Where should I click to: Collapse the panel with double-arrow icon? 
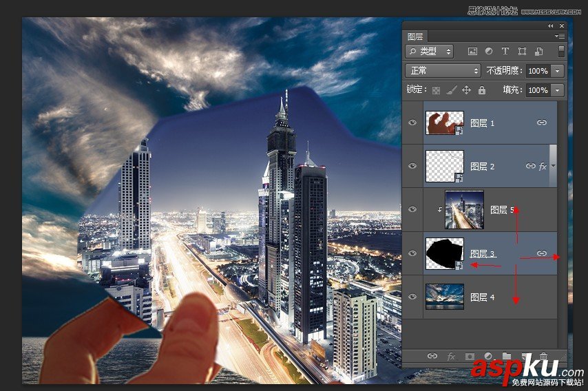click(551, 26)
